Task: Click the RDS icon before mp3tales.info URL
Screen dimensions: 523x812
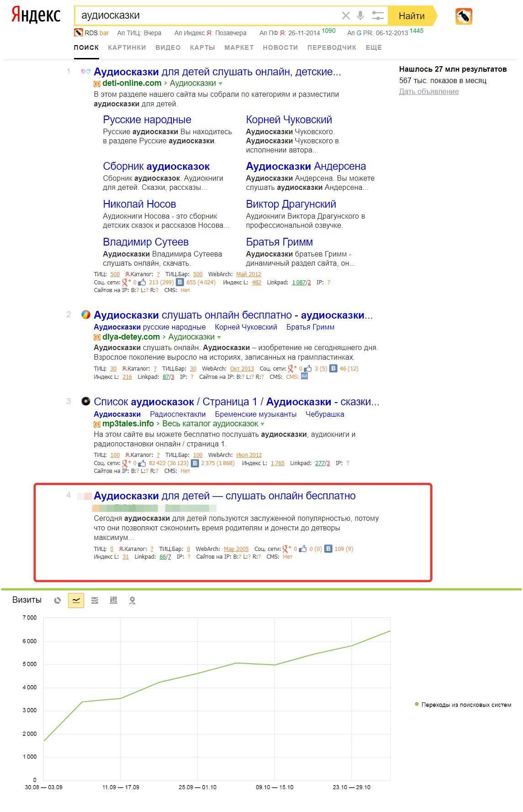Action: click(97, 424)
